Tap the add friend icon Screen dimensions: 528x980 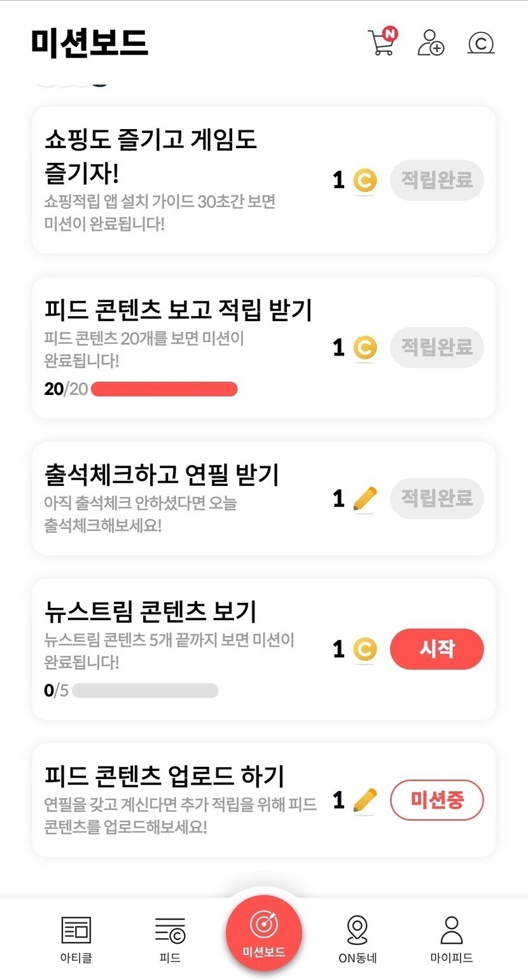431,43
